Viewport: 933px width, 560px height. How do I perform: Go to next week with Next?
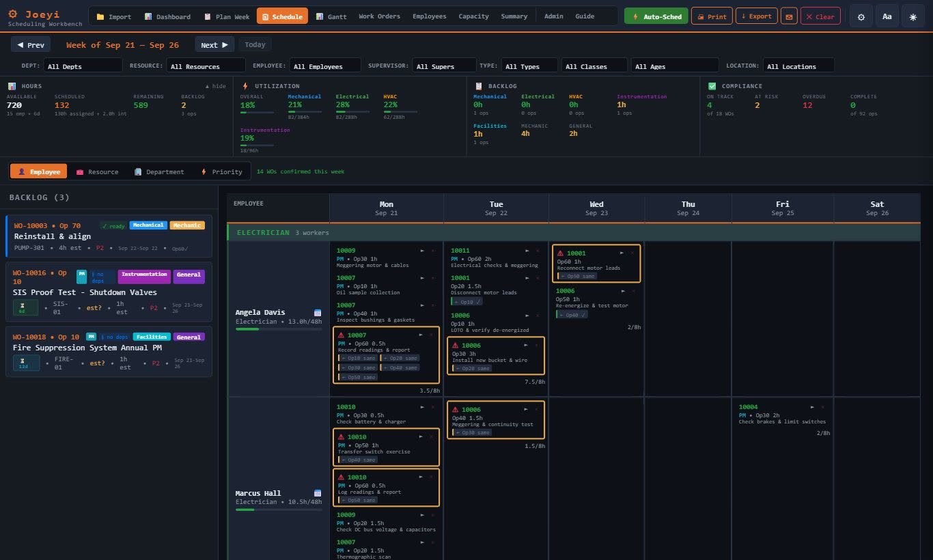tap(214, 44)
